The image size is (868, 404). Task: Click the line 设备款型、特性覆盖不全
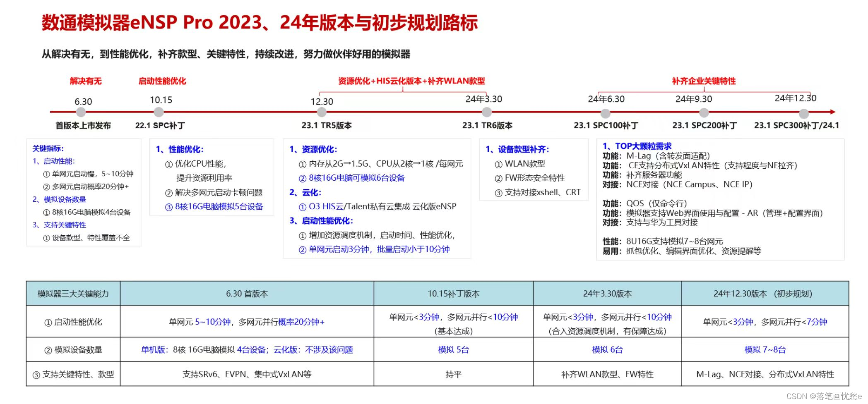pyautogui.click(x=87, y=238)
